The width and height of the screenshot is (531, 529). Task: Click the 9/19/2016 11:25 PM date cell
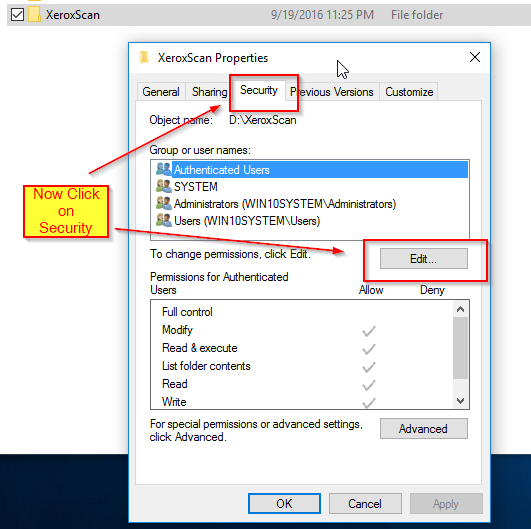pyautogui.click(x=322, y=15)
